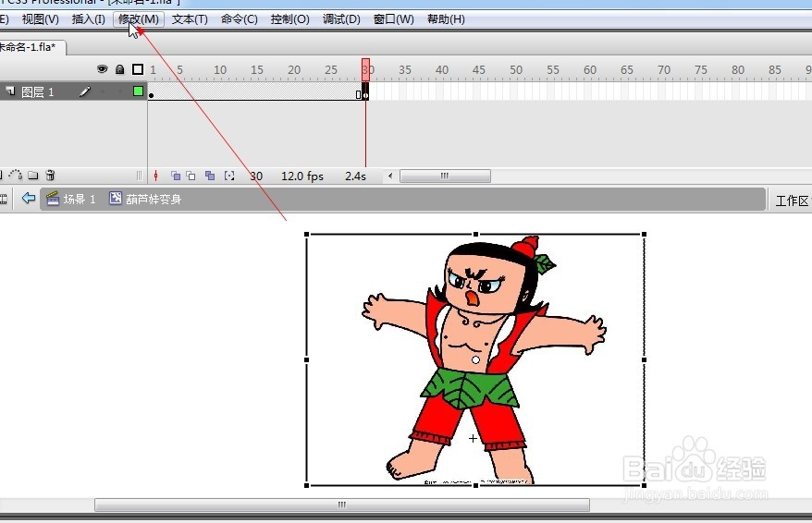The image size is (812, 523).
Task: Click the bottom-right transform handle
Action: tap(645, 485)
